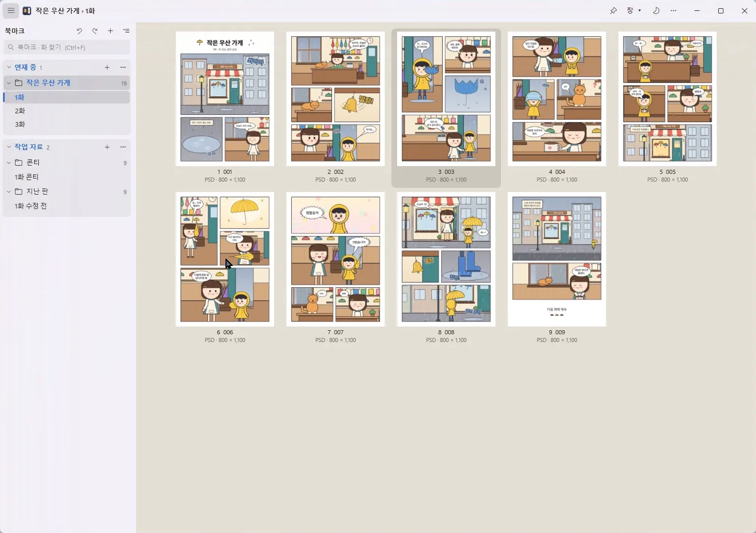Open page thumbnail 9 009
Viewport: 756px width, 533px height.
click(557, 259)
